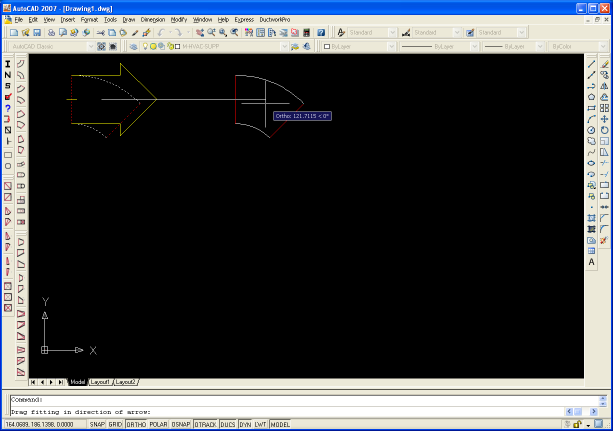
Task: Open the QuickCalc calculator
Action: click(306, 32)
